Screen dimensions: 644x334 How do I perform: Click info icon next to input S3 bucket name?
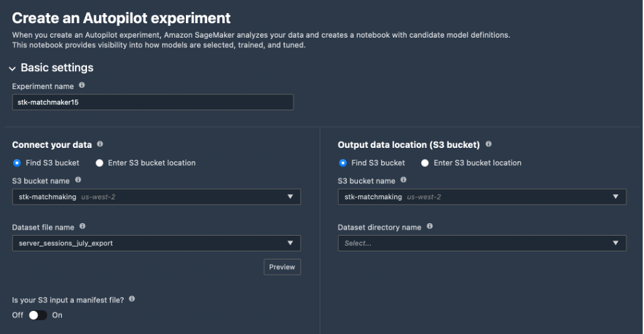point(78,180)
